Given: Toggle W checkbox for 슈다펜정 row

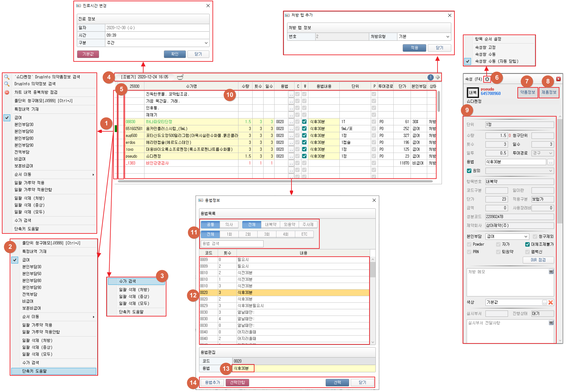Looking at the screenshot, I should click(304, 156).
